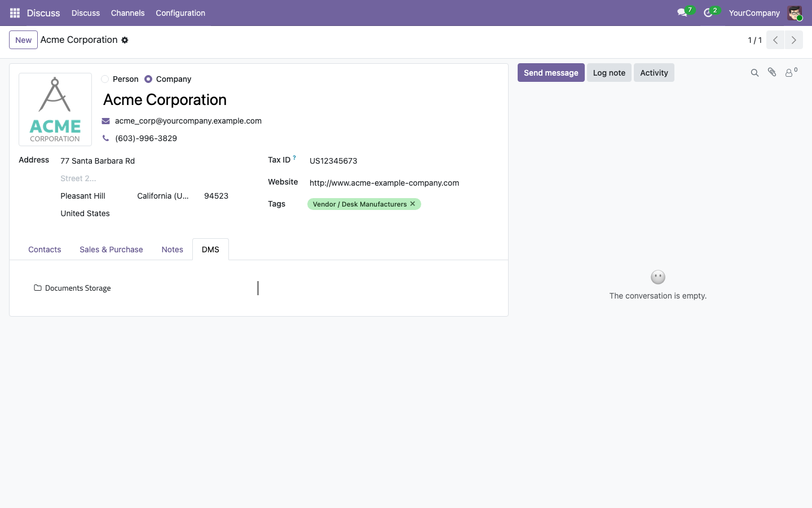Viewport: 812px width, 508px height.
Task: Click the Acme Corporation breadcrumb title
Action: pyautogui.click(x=79, y=40)
